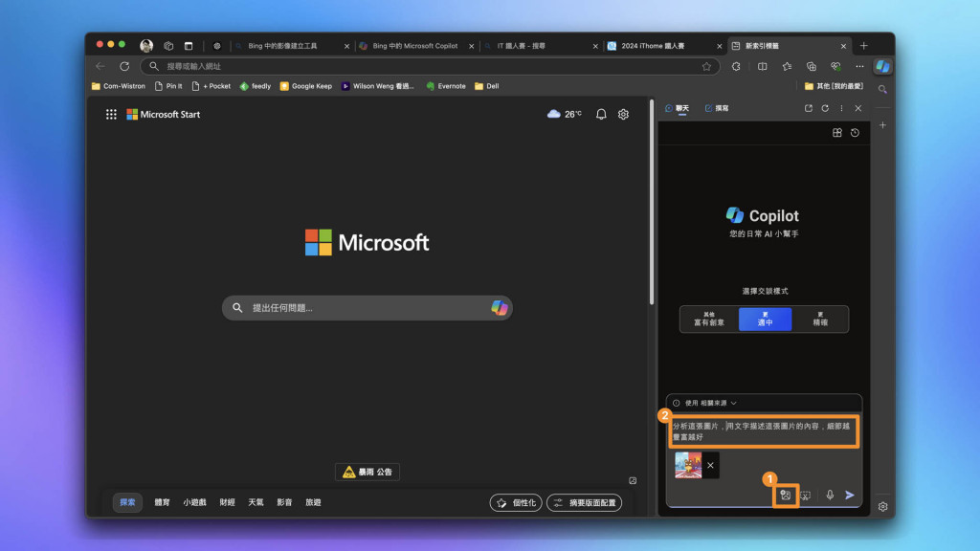The height and width of the screenshot is (551, 980).
Task: Reload the page with refresh icon
Action: coord(124,66)
